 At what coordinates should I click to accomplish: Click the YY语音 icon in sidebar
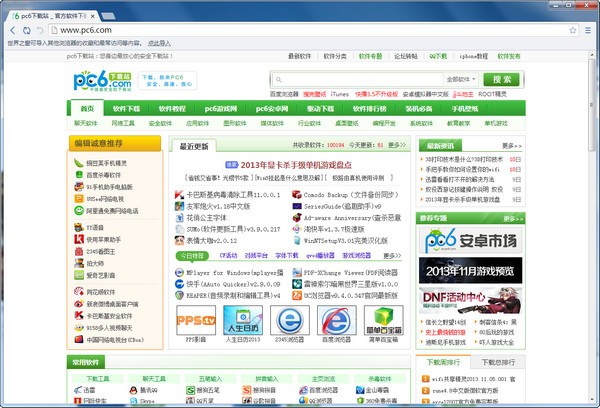79,227
